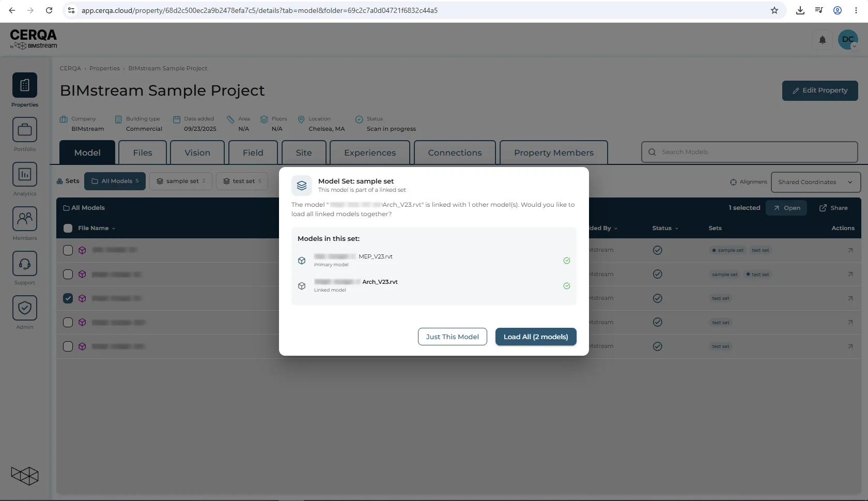
Task: Click the Share button
Action: tap(833, 208)
